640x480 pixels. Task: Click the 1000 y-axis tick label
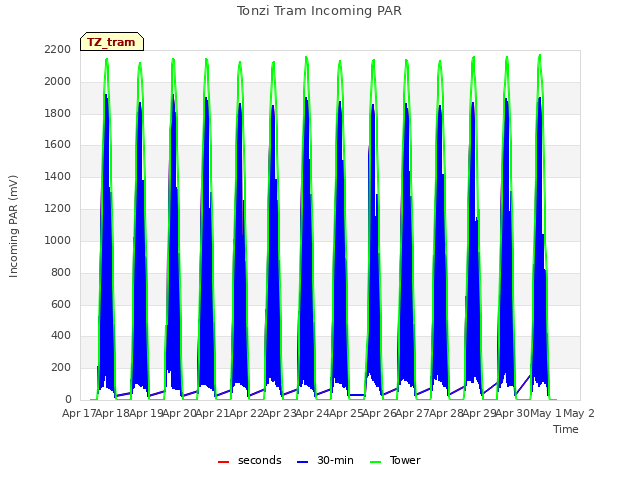tap(58, 240)
